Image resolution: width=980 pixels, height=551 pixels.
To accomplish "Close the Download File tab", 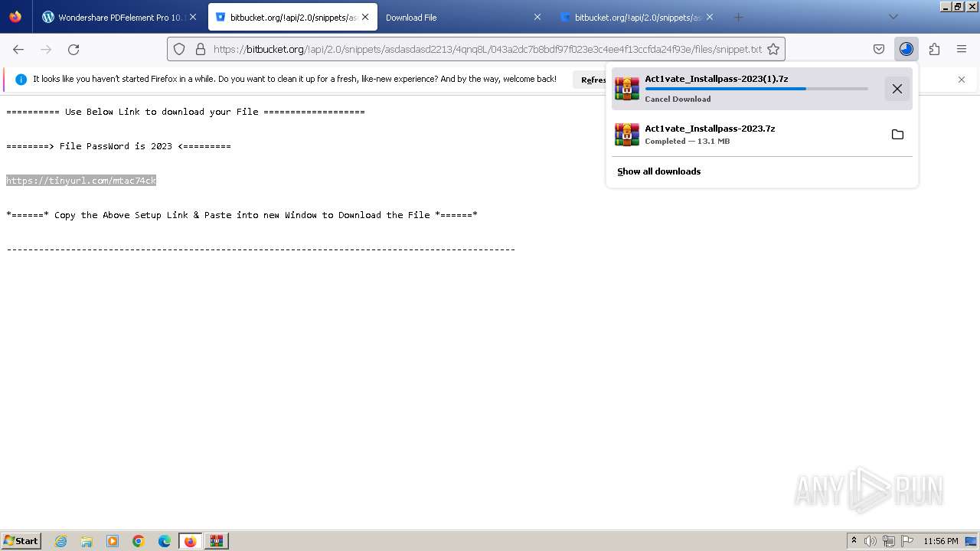I will (537, 17).
